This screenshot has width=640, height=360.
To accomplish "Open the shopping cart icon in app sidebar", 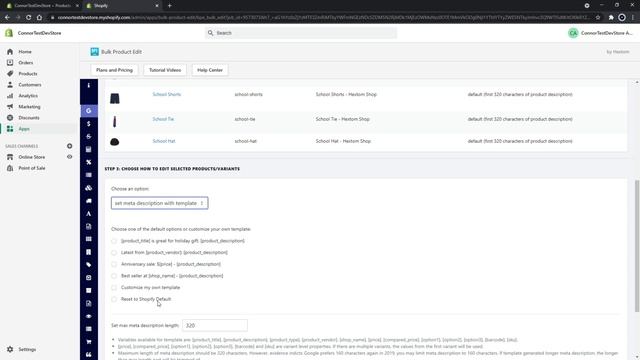I will pyautogui.click(x=89, y=342).
